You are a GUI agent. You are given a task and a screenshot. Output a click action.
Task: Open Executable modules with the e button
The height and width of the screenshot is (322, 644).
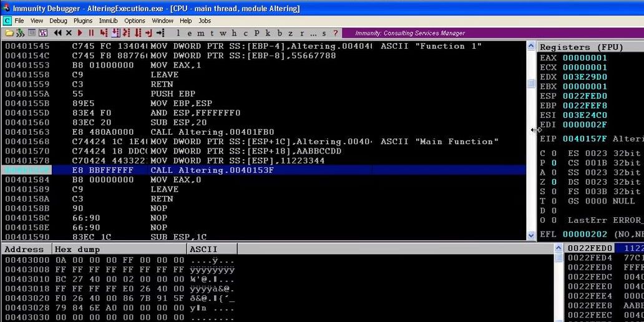[189, 33]
